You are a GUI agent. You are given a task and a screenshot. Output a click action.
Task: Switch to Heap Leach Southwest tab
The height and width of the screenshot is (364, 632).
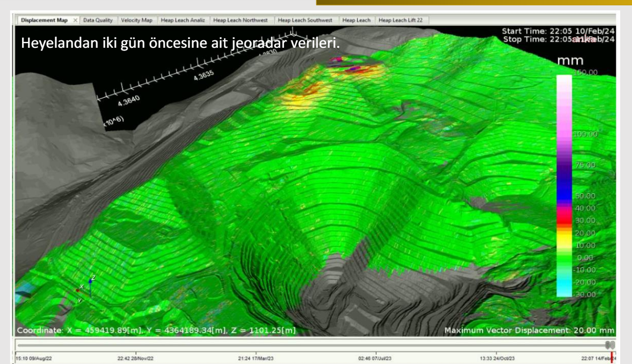[x=306, y=20]
